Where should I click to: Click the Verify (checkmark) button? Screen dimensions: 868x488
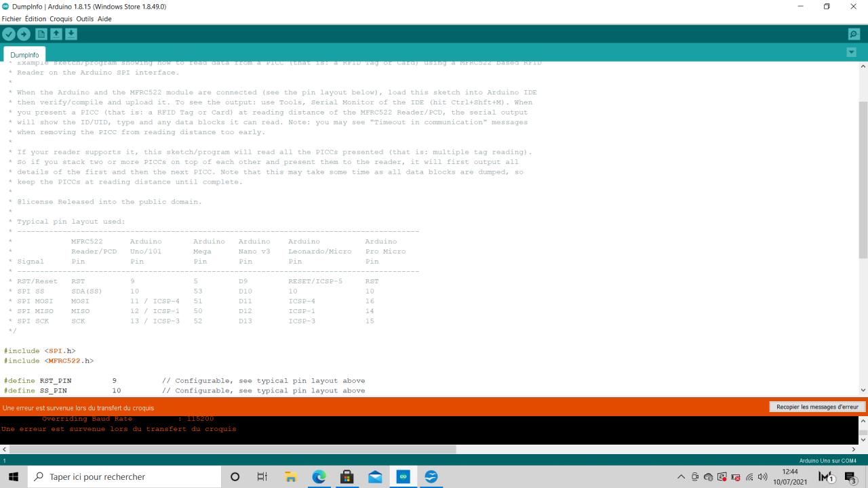tap(9, 34)
